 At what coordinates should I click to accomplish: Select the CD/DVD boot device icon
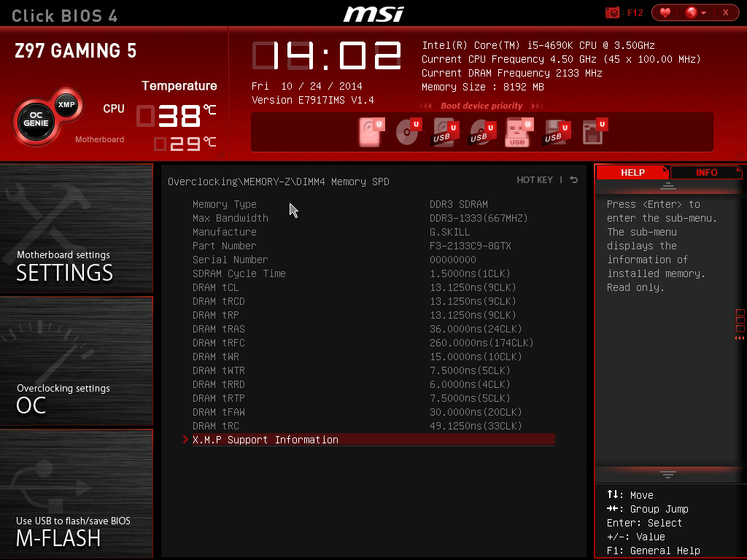[409, 132]
